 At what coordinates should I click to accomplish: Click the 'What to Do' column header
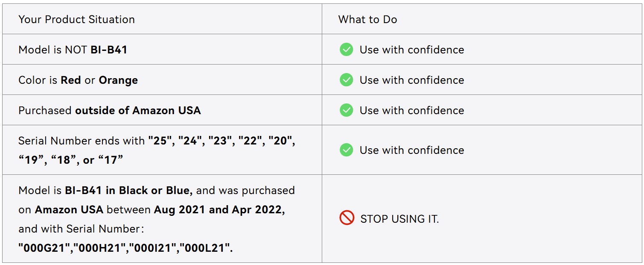[x=367, y=19]
